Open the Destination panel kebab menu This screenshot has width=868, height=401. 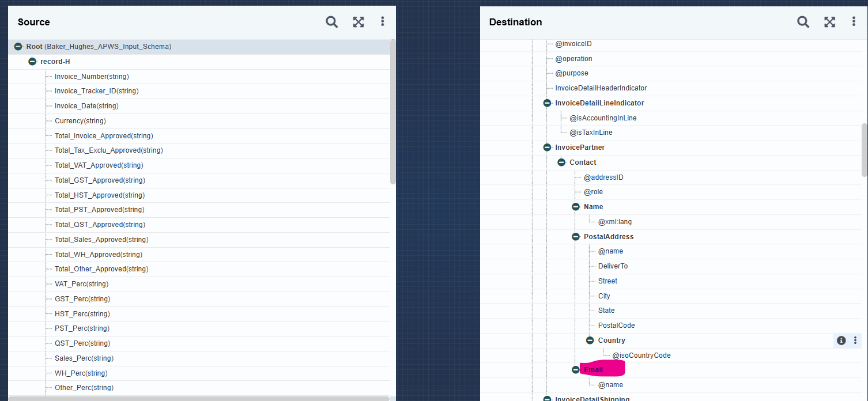pyautogui.click(x=854, y=21)
